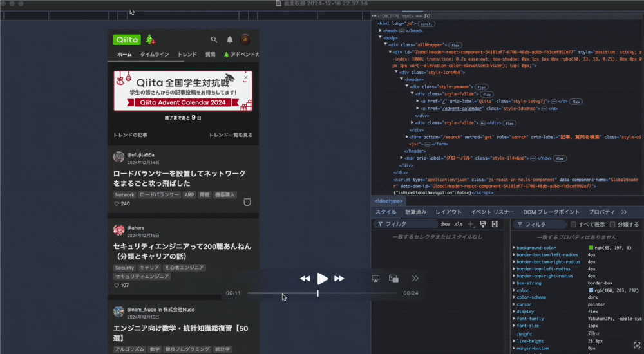Viewport: 644px width, 354px height.
Task: Click the !doctype breadcrumb
Action: point(388,201)
